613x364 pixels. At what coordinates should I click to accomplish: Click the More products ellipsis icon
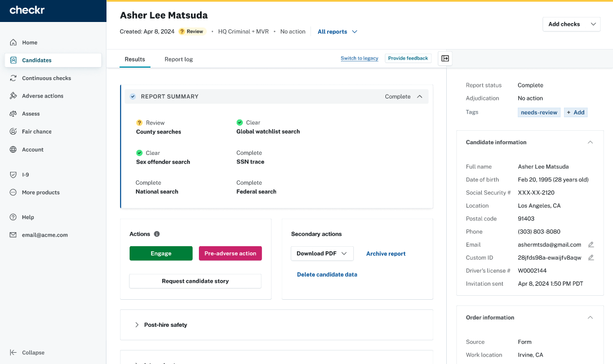(x=14, y=192)
